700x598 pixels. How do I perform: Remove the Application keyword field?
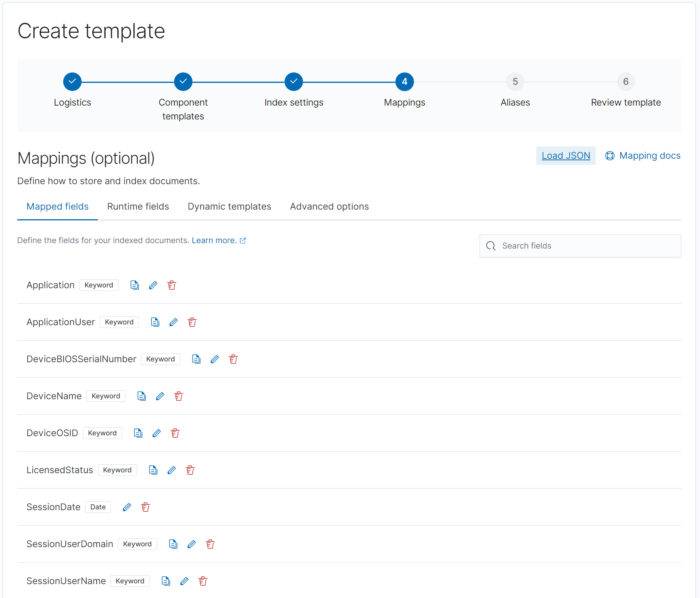tap(172, 285)
